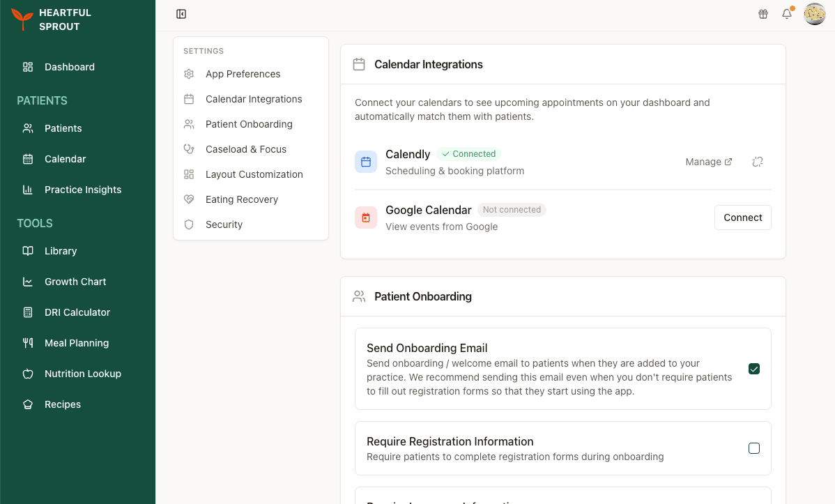
Task: Click the SETTINGS panel heading
Action: [204, 51]
